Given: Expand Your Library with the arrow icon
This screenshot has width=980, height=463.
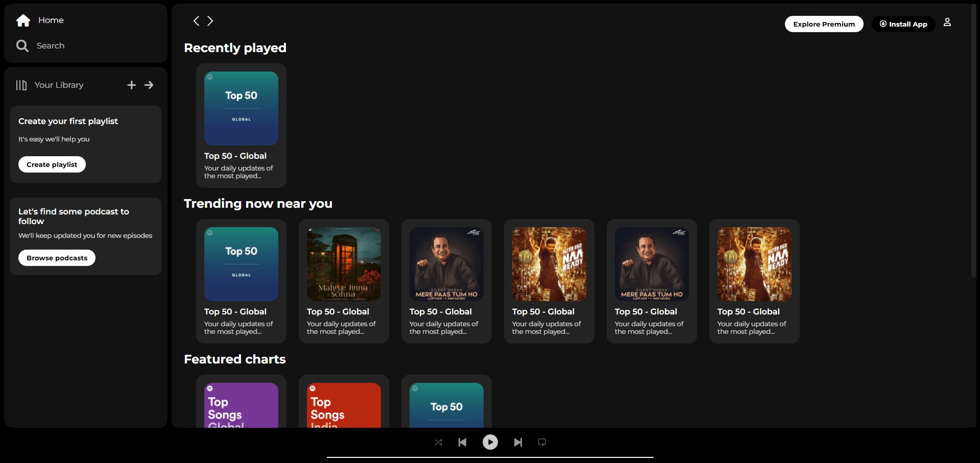Looking at the screenshot, I should click(x=149, y=85).
